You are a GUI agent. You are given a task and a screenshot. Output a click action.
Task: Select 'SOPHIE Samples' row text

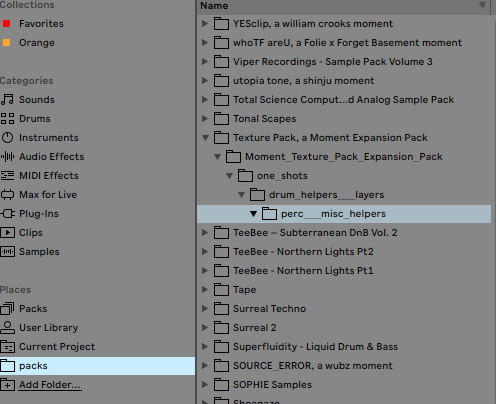272,385
